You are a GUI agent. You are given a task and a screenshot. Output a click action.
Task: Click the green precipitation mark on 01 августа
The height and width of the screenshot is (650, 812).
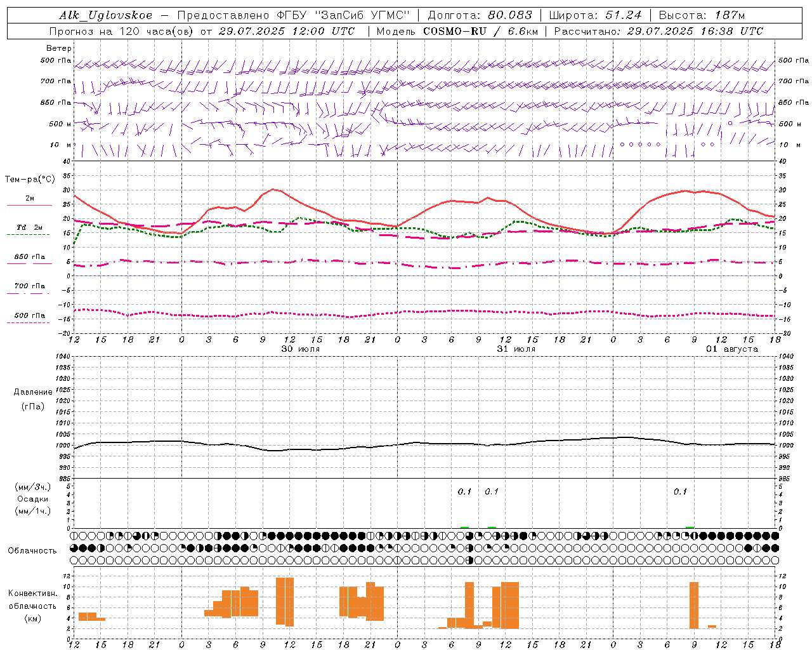[x=690, y=527]
